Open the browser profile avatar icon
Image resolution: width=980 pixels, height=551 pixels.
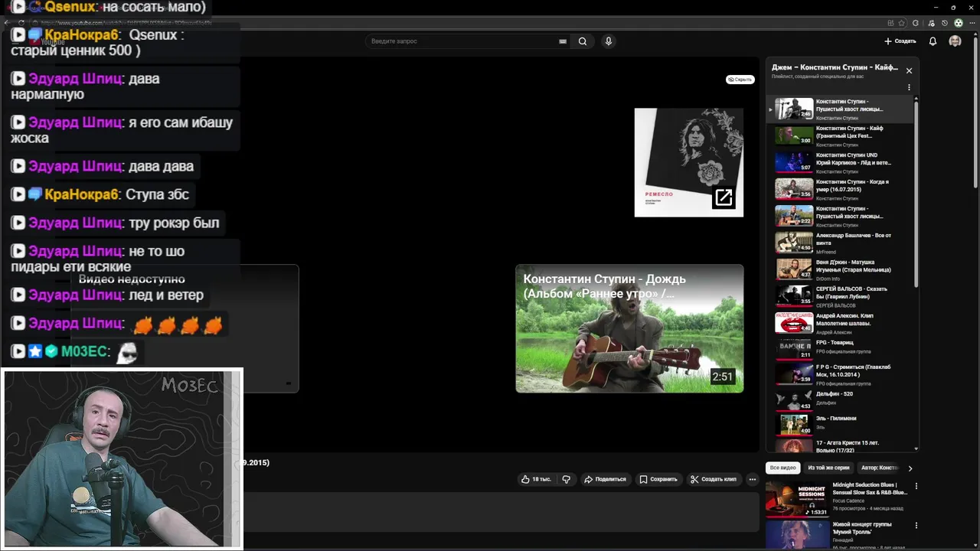959,23
